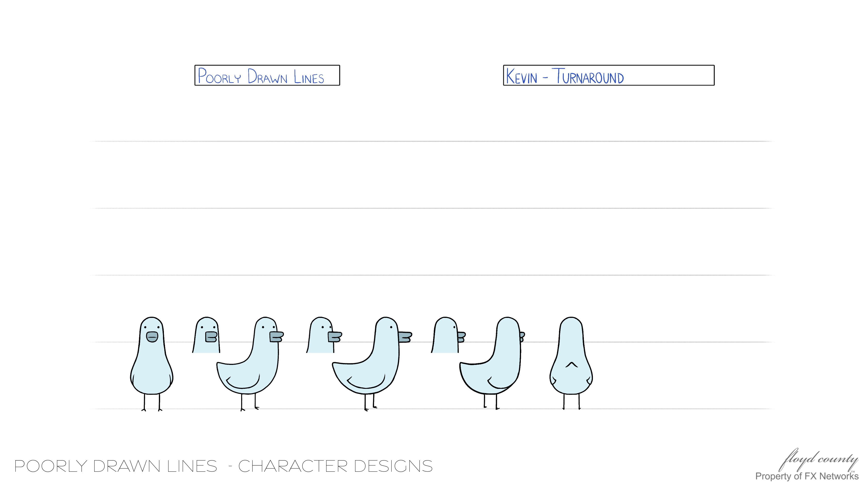
Task: Click the tail mark on back-view bird
Action: [571, 365]
